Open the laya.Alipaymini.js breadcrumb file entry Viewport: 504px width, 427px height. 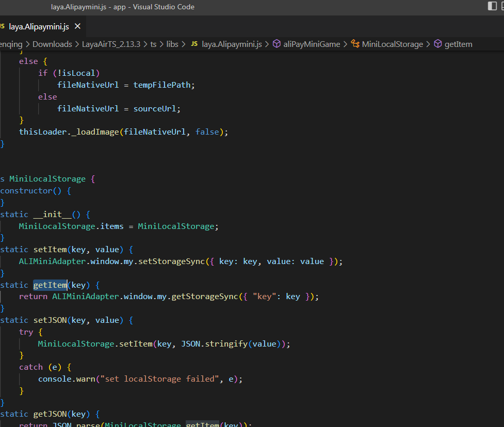232,44
